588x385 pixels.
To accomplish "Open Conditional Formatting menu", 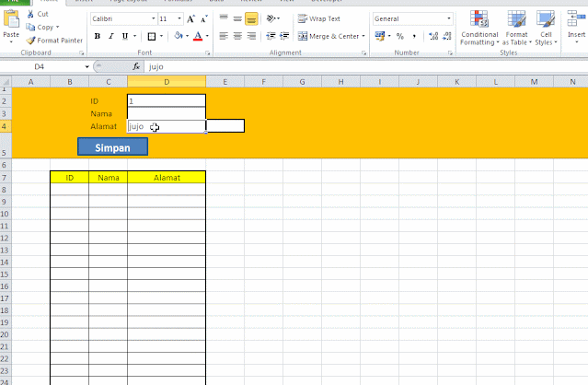I will pyautogui.click(x=479, y=29).
